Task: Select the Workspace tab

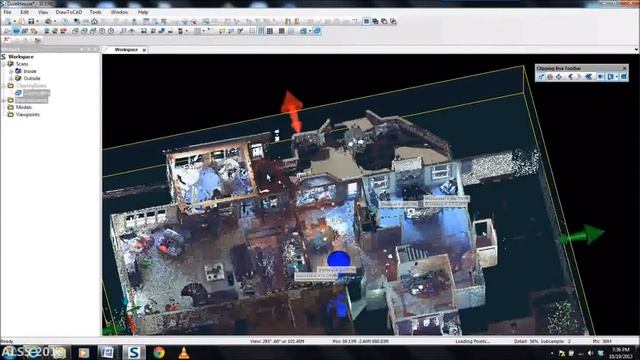Action: (126, 49)
